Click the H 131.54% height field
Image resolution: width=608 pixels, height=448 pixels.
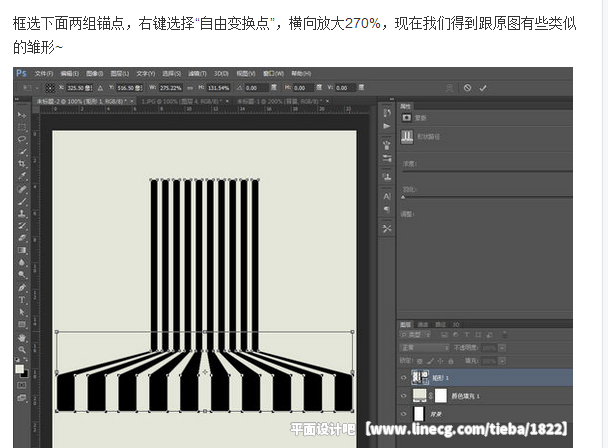pos(219,88)
